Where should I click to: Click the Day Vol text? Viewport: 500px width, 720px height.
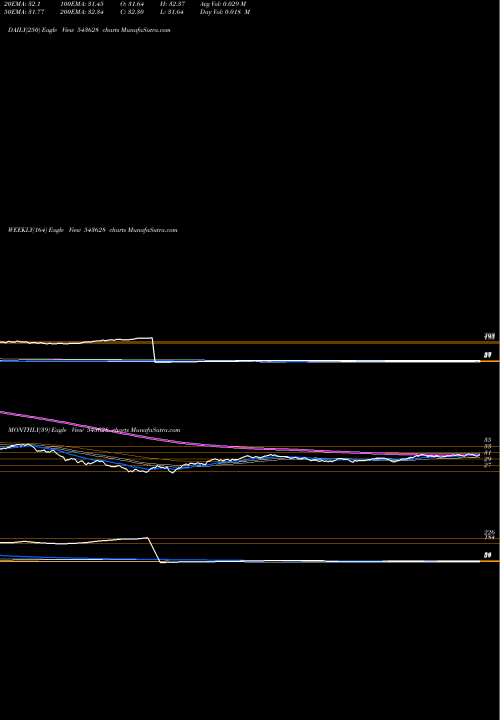pos(225,12)
